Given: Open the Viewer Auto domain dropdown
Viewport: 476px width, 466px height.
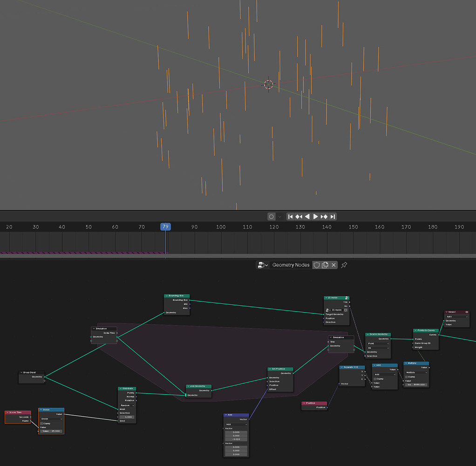Looking at the screenshot, I should [x=456, y=316].
